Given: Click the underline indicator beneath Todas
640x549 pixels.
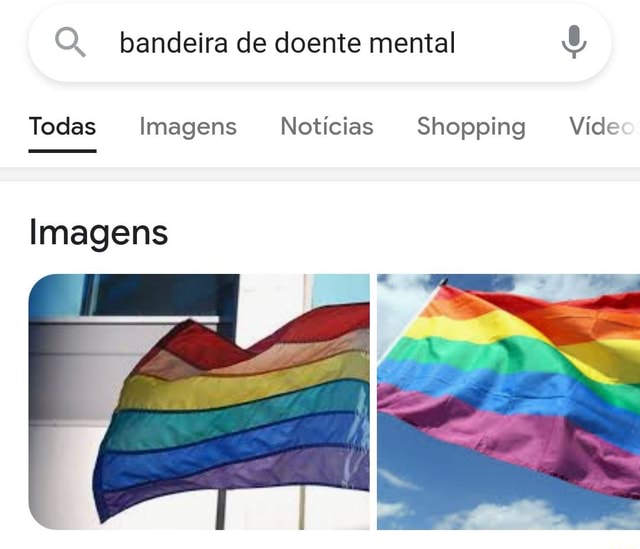Looking at the screenshot, I should coord(62,151).
